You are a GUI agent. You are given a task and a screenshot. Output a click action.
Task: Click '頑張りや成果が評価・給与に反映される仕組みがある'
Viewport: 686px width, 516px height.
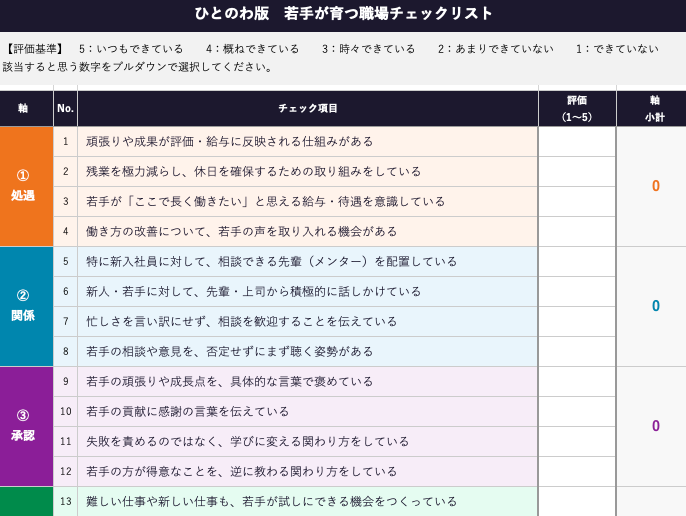coord(230,141)
